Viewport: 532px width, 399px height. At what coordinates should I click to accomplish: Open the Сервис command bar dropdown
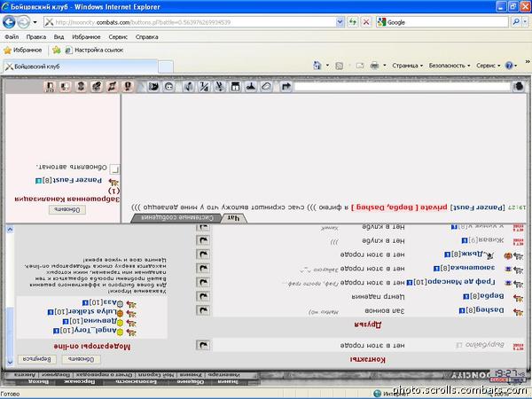point(489,66)
